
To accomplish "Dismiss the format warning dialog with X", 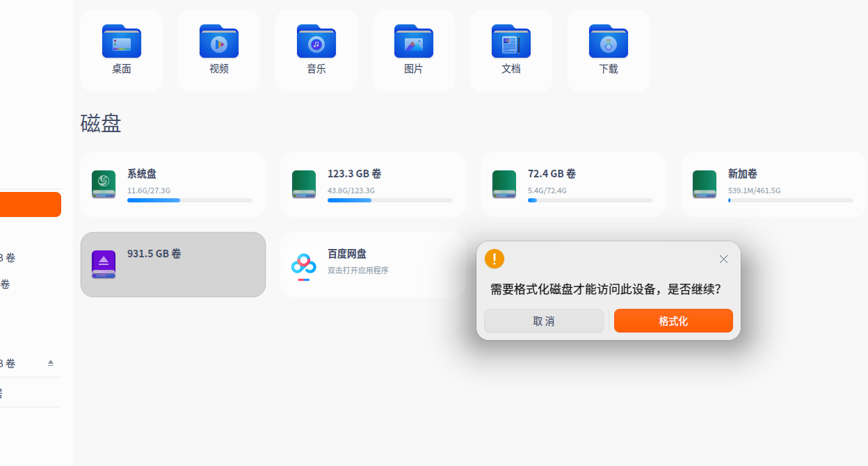I will 723,259.
